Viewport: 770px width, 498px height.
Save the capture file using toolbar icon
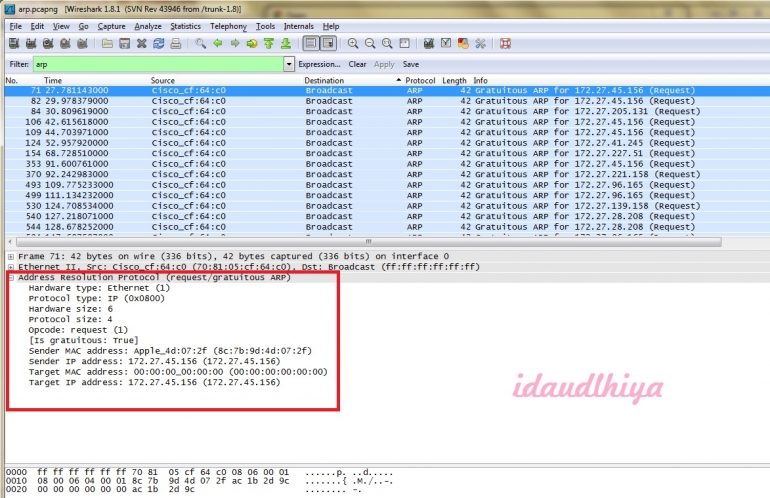click(x=124, y=44)
